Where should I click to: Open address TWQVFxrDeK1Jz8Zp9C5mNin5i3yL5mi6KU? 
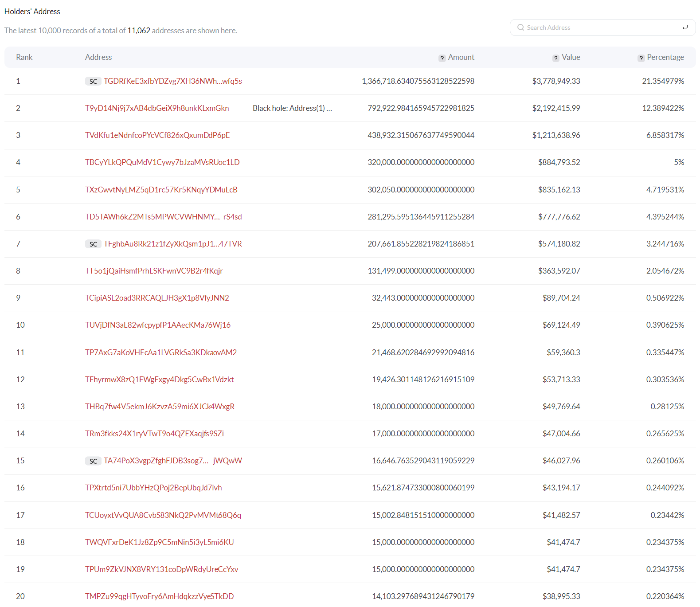tap(160, 542)
